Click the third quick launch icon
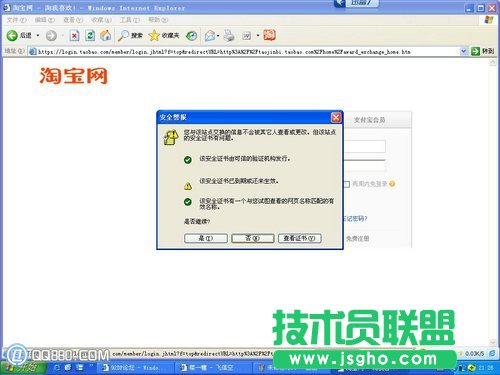 (80, 368)
